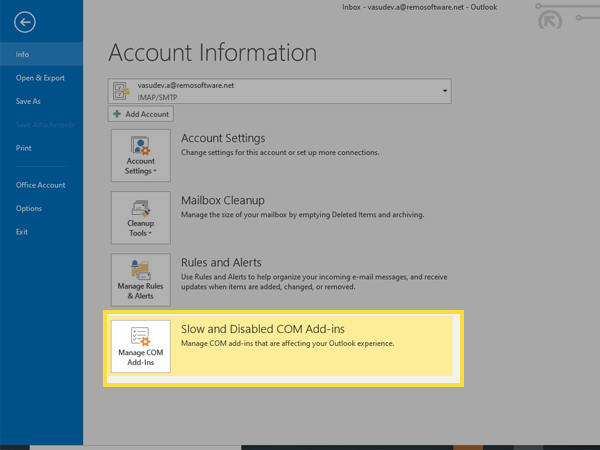Open Manage Rules & Alerts
Screen dimensions: 600x450
[141, 279]
